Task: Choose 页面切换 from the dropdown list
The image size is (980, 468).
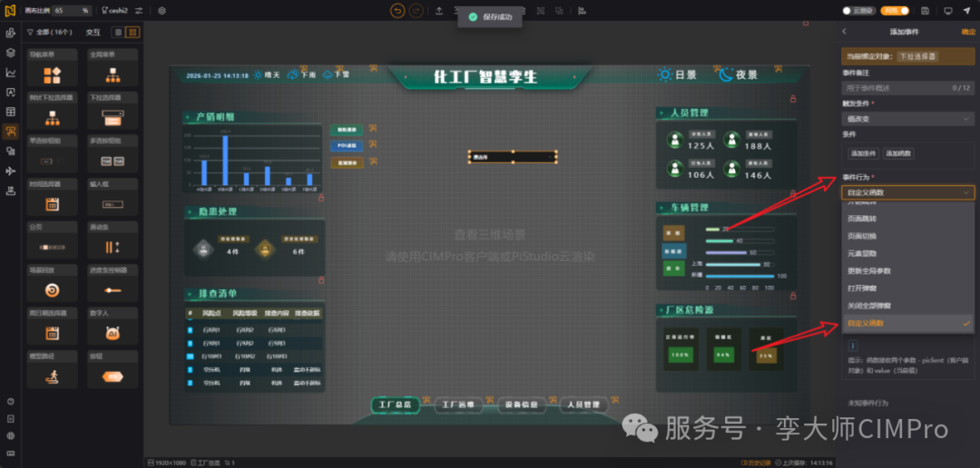Action: click(906, 236)
